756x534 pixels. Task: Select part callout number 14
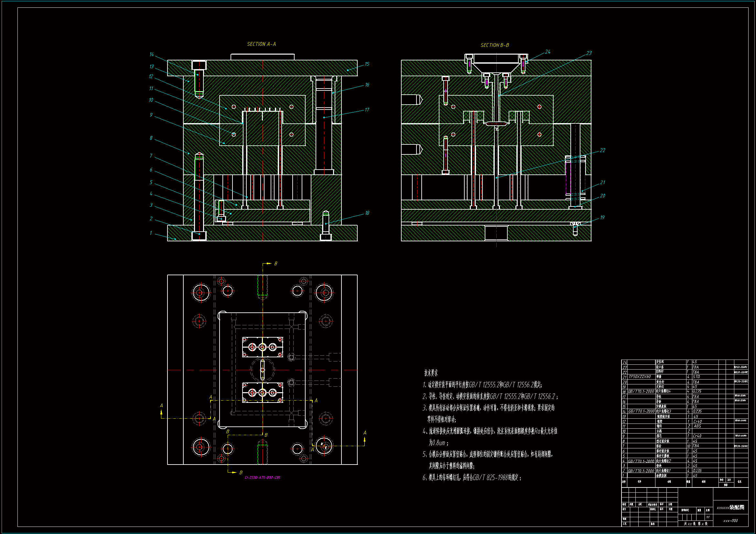[x=151, y=54]
